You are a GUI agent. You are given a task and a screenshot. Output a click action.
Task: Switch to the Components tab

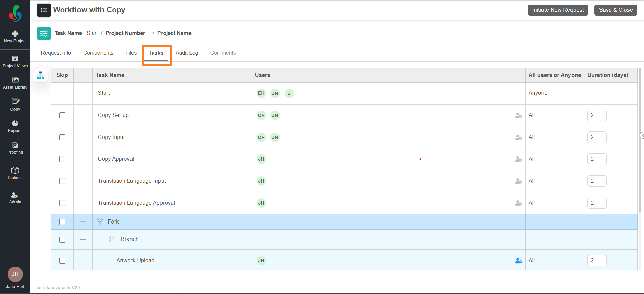click(x=98, y=53)
